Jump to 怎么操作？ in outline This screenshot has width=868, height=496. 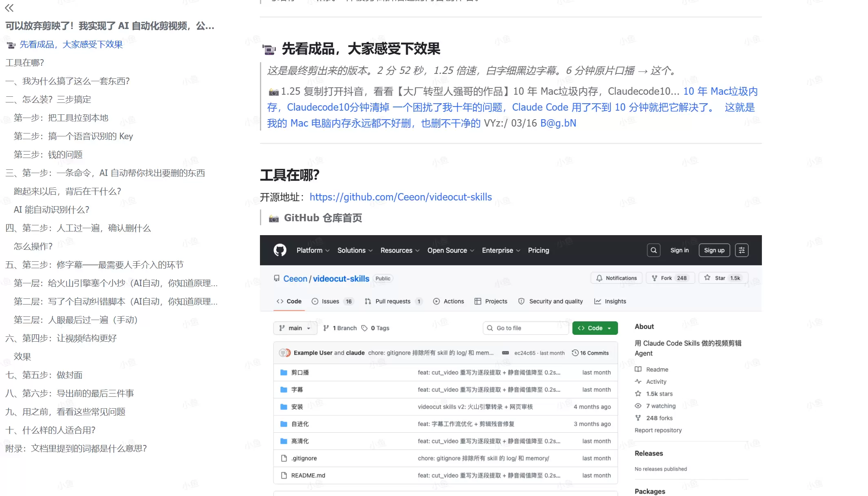click(33, 246)
